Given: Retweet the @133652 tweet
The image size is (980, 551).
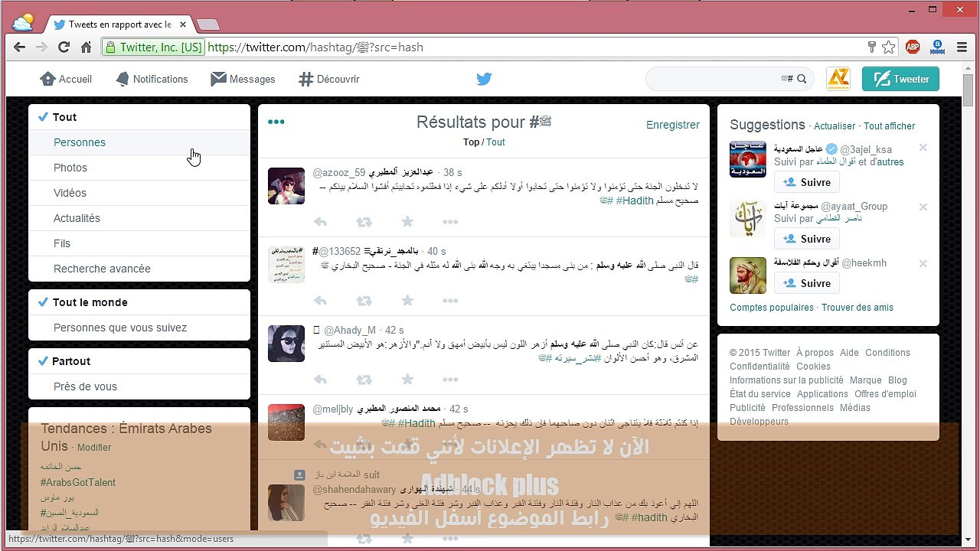Looking at the screenshot, I should [x=364, y=301].
